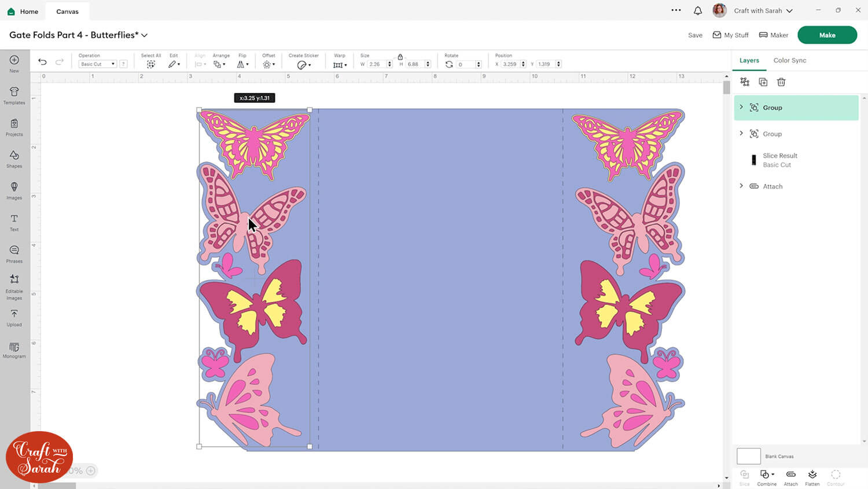Open the notifications bell
The height and width of the screenshot is (489, 868).
[x=698, y=10]
